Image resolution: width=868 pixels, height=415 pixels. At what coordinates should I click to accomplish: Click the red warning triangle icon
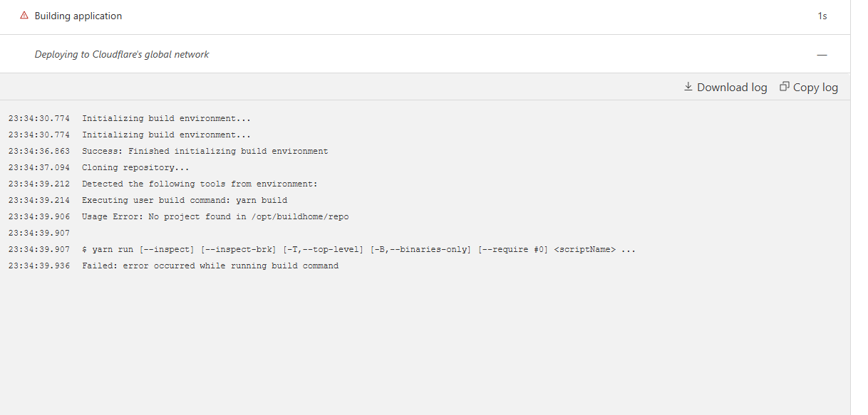pos(24,16)
